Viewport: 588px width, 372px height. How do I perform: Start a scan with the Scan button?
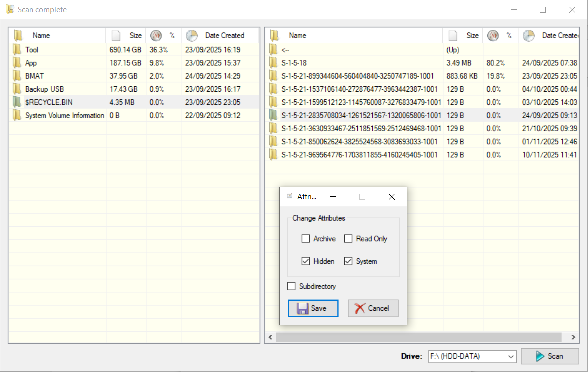(x=550, y=356)
